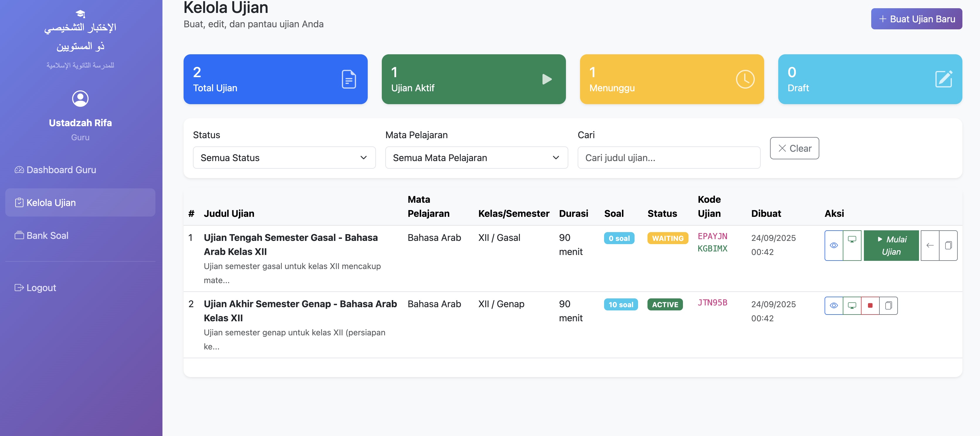The height and width of the screenshot is (436, 980).
Task: View the Ujian Tengah Semester exam with the eye icon
Action: click(834, 245)
